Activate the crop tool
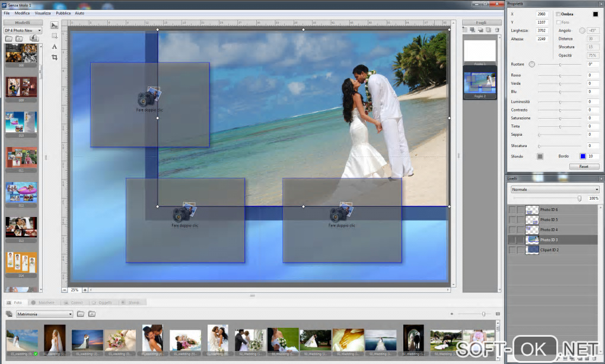Viewport: 605px width, 364px height. [55, 57]
